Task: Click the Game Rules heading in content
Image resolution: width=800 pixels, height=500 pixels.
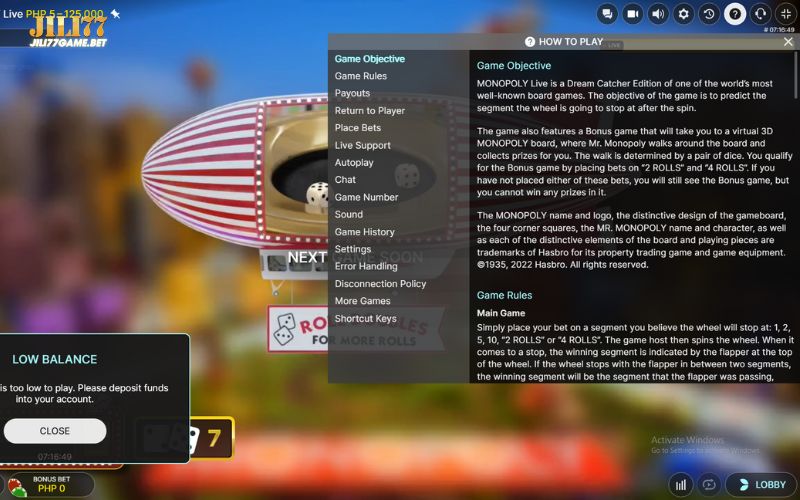Action: (504, 295)
